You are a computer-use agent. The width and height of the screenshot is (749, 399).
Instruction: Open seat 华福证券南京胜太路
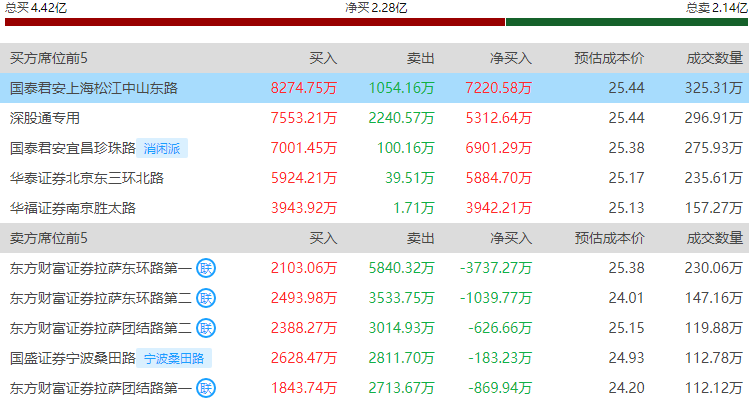tap(73, 208)
